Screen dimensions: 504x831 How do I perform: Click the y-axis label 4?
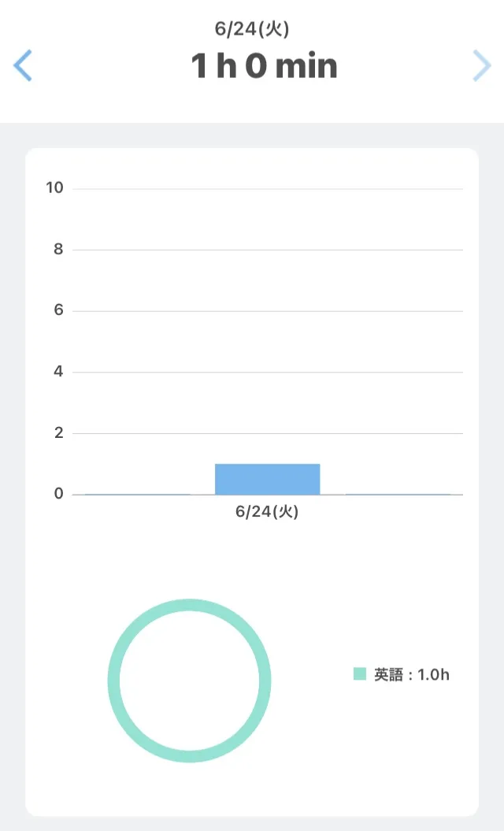pos(57,372)
